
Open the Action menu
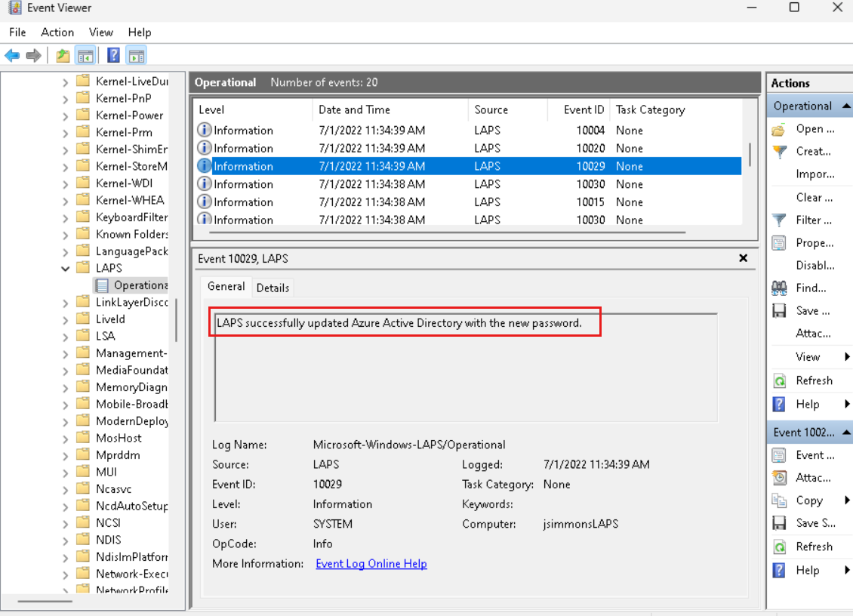click(x=57, y=32)
